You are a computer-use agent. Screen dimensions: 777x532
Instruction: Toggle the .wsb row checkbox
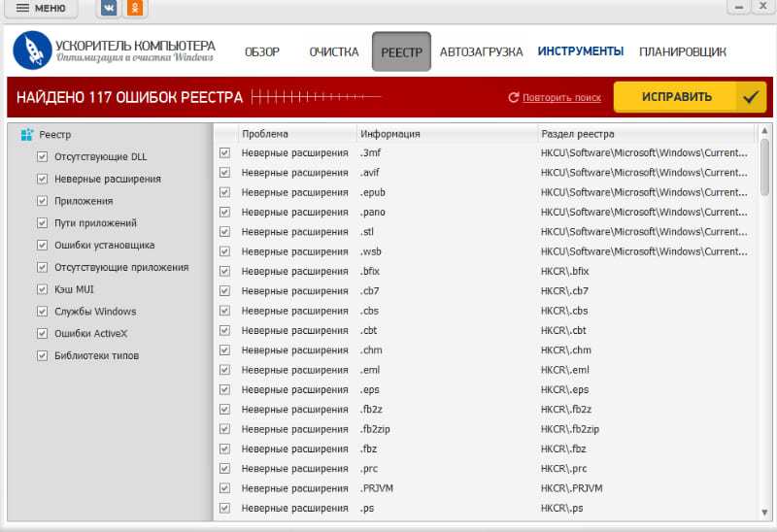click(x=225, y=251)
